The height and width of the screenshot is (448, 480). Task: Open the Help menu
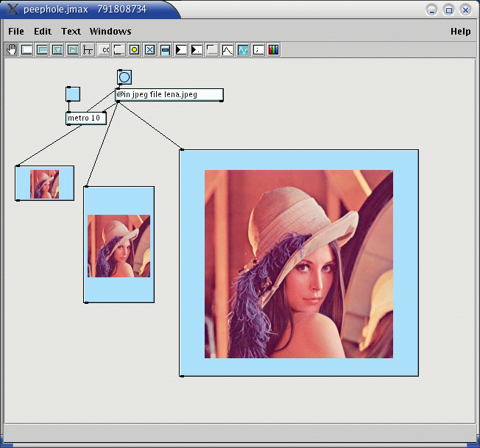tap(460, 31)
